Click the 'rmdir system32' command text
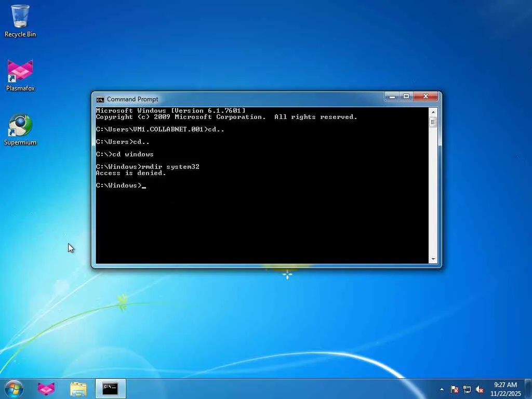 point(170,167)
